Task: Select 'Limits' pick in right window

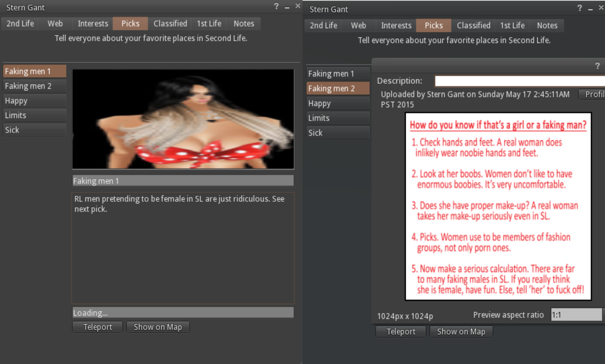Action: (x=338, y=118)
